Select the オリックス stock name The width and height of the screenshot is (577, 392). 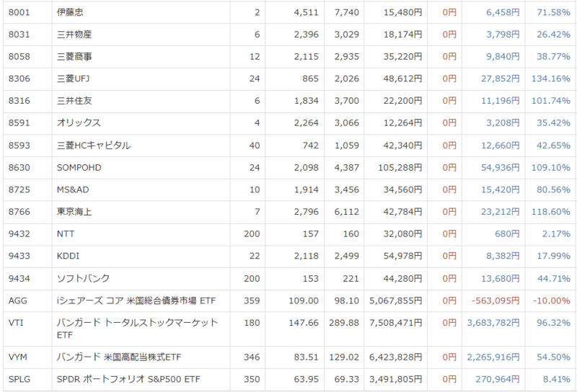point(79,122)
